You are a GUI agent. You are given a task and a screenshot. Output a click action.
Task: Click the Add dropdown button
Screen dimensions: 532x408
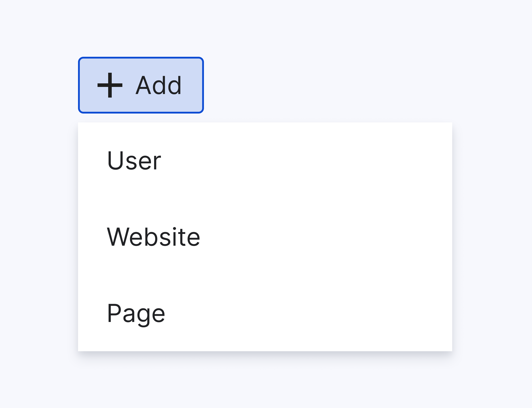pos(141,85)
